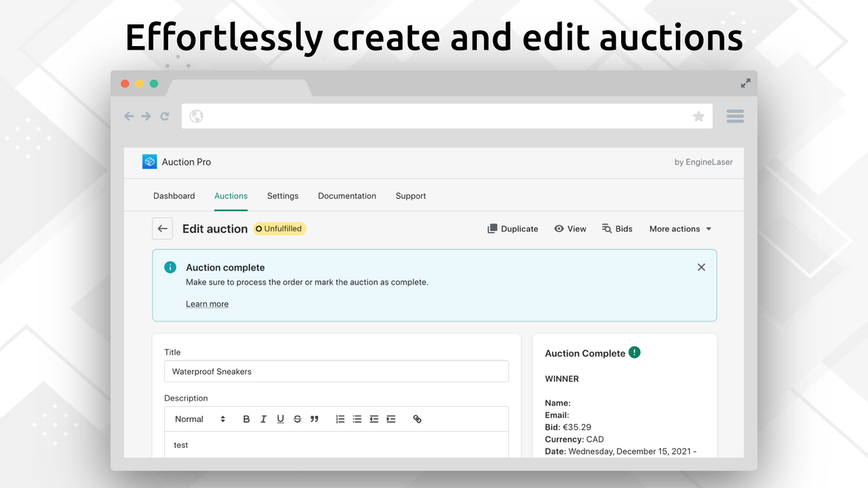Apply italic formatting in the description editor
The height and width of the screenshot is (488, 868).
[263, 419]
